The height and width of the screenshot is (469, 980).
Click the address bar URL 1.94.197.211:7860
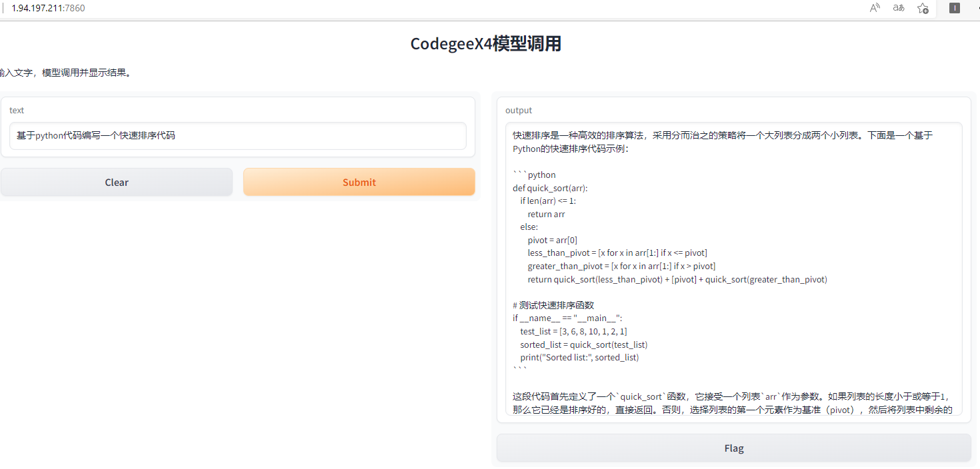tap(48, 8)
